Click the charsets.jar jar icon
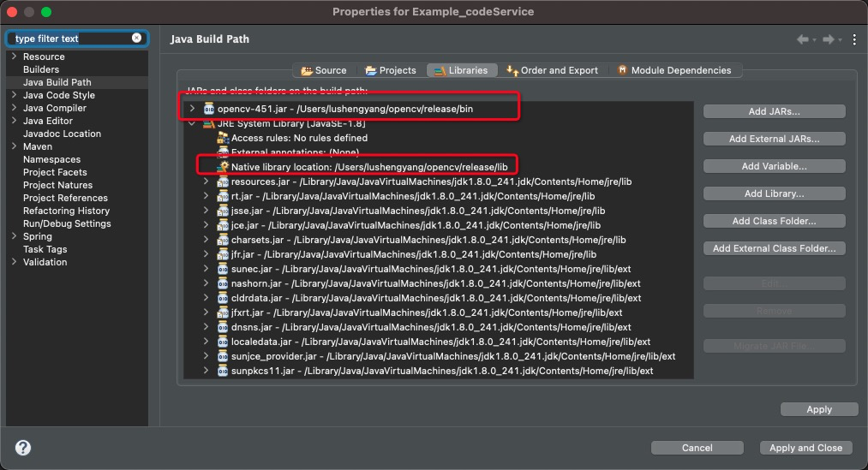Screen dimensions: 868x470 (223, 240)
